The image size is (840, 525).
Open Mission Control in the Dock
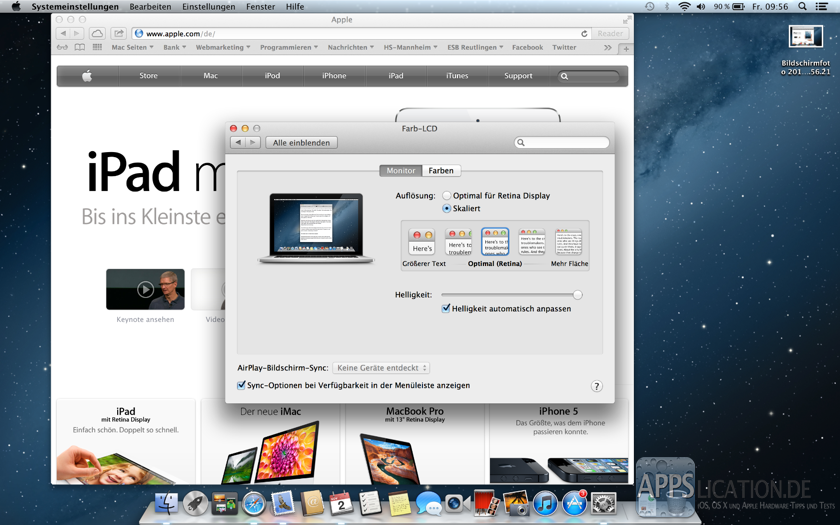click(224, 504)
